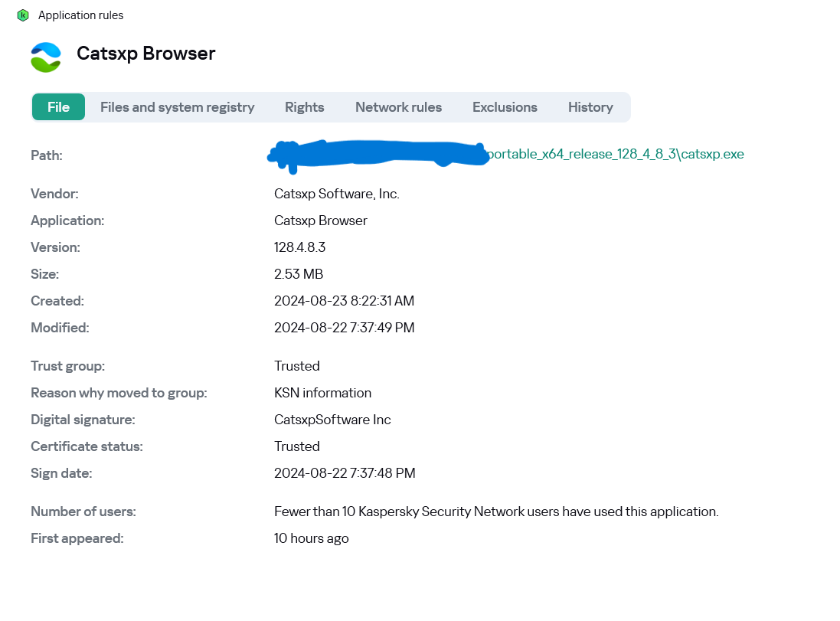
Task: Click '10 hours ago' first appeared value
Action: coord(311,538)
